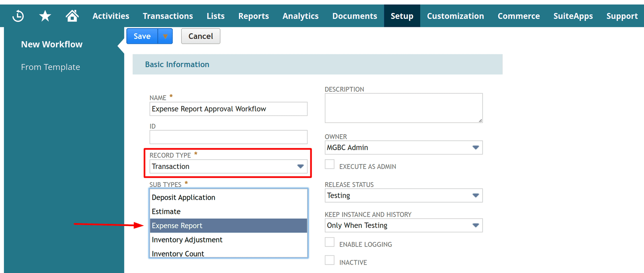Toggle the Enable Logging checkbox
Image resolution: width=644 pixels, height=273 pixels.
pyautogui.click(x=330, y=242)
